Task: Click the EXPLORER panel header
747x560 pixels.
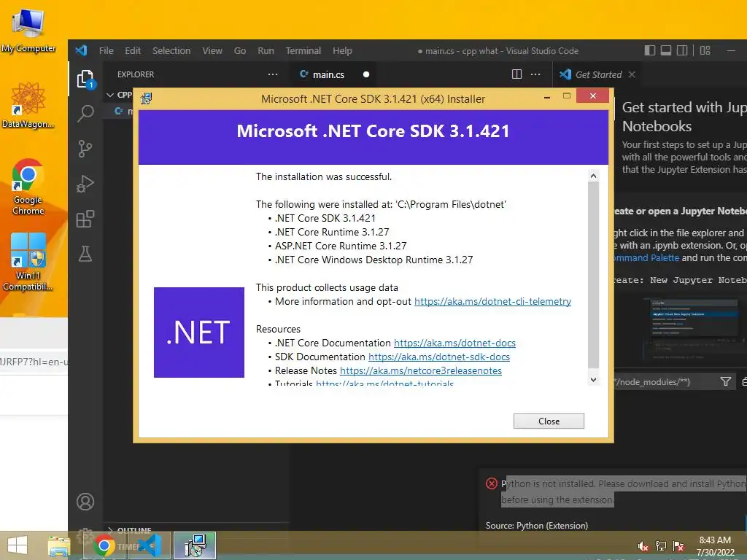Action: 135,74
